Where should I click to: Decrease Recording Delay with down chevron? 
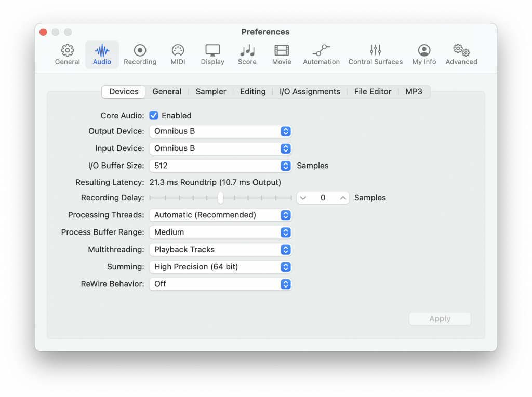(x=303, y=198)
